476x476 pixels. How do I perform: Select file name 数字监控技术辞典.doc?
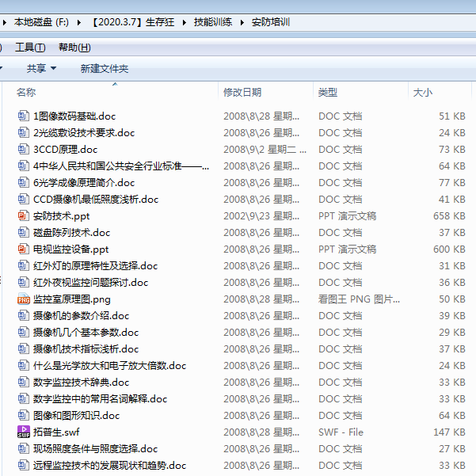[81, 383]
